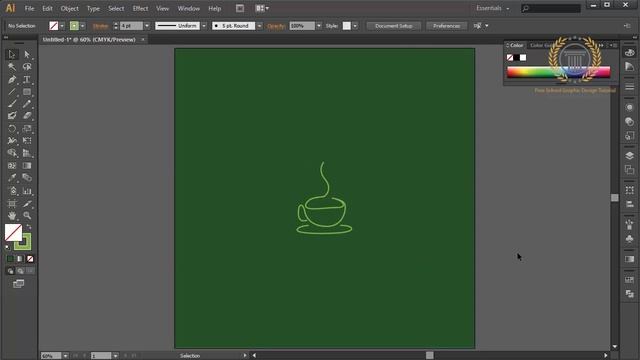Select the Type tool
Viewport: 640px width, 360px height.
[27, 79]
